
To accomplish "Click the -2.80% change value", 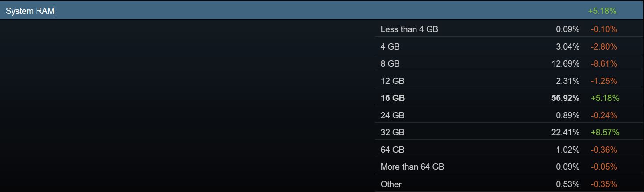I will 604,46.
